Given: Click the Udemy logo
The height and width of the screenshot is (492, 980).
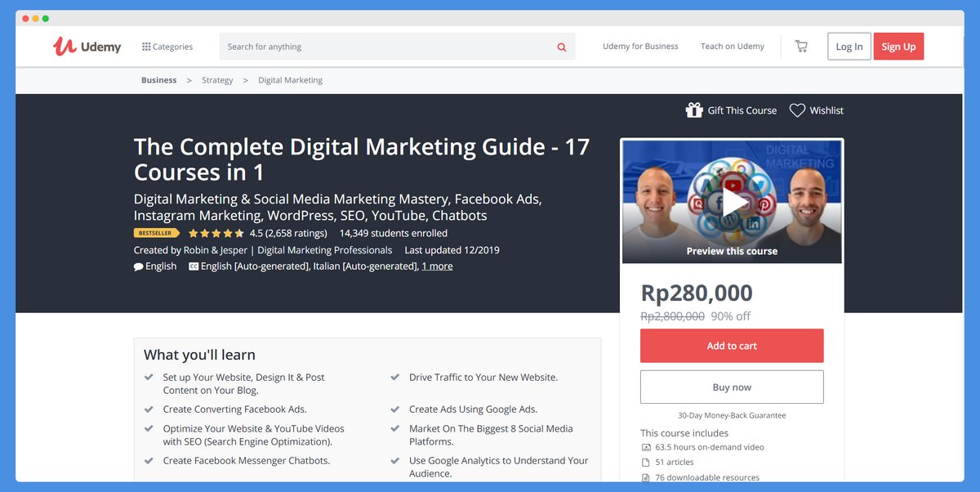Looking at the screenshot, I should pos(87,47).
